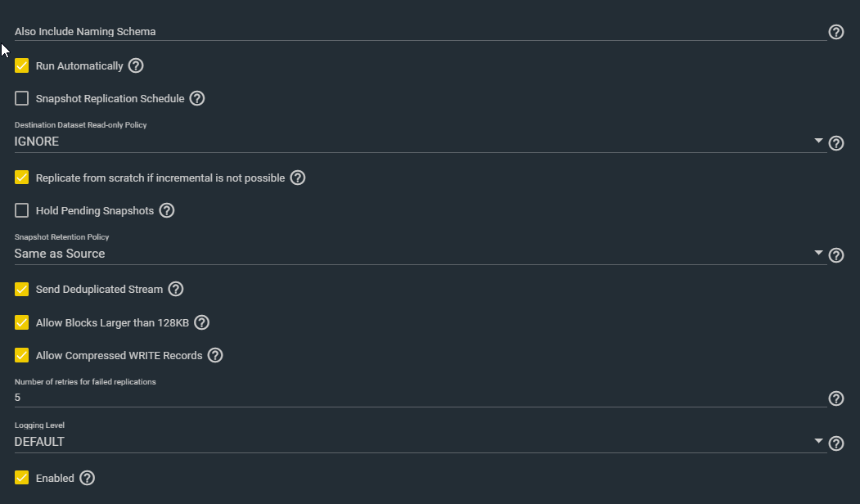Open Hold Pending Snapshots help icon
The width and height of the screenshot is (860, 504).
[167, 210]
